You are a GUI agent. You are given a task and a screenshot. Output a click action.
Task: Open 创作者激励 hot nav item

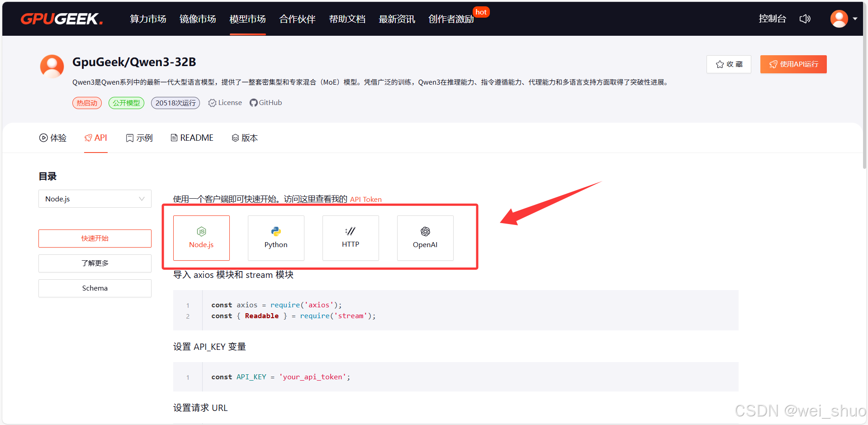[451, 19]
